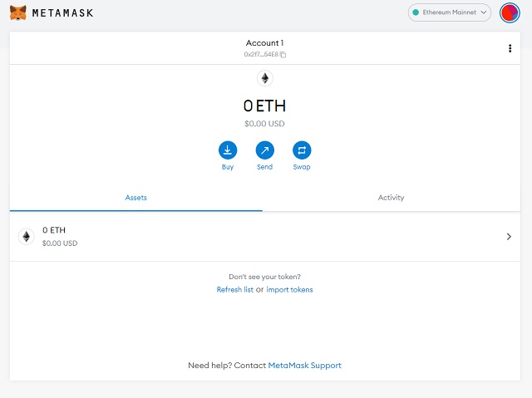
Task: Open the account avatar menu
Action: [510, 13]
